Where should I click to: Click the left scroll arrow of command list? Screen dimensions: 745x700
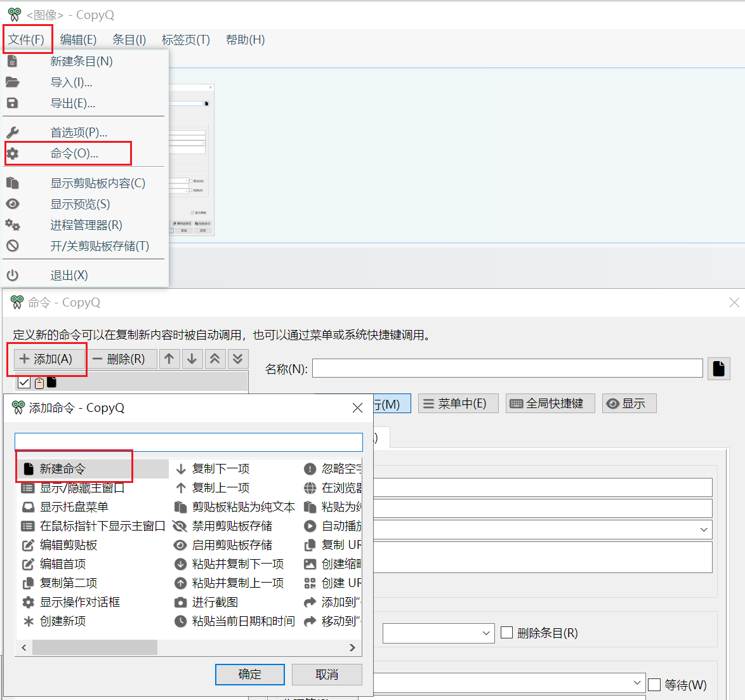coord(23,647)
